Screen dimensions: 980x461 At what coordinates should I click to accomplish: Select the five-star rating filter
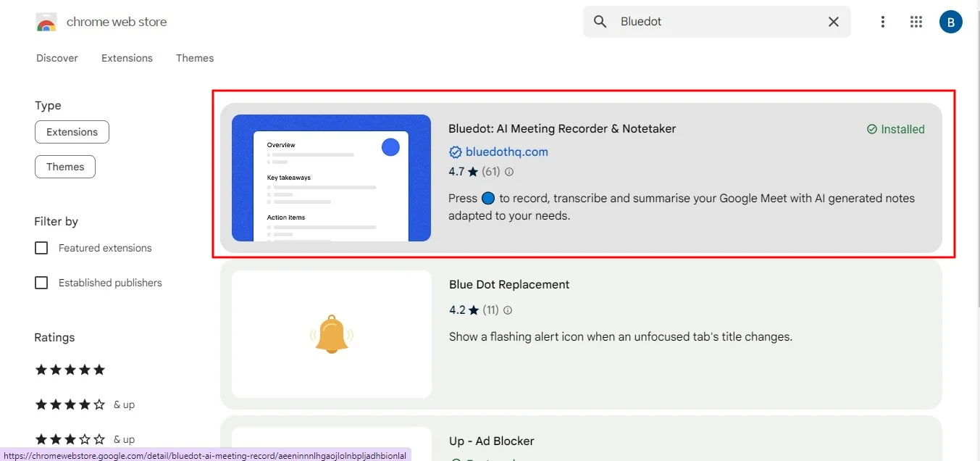coord(70,370)
